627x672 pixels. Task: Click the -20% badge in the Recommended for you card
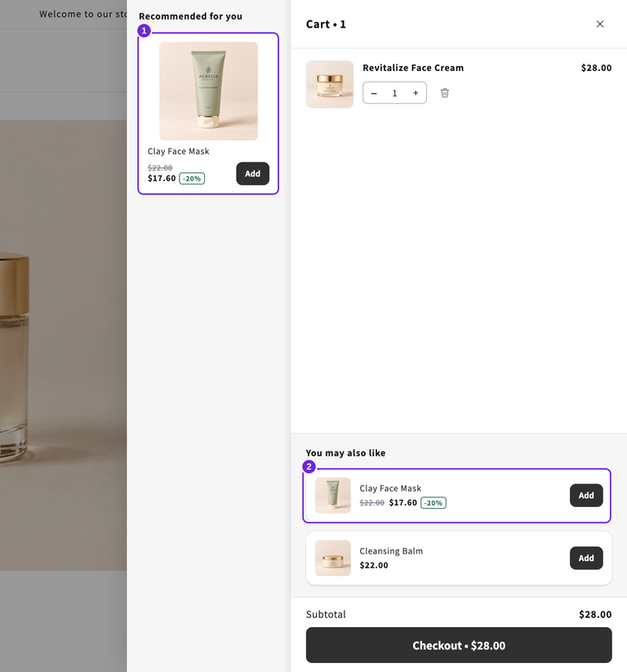point(192,179)
